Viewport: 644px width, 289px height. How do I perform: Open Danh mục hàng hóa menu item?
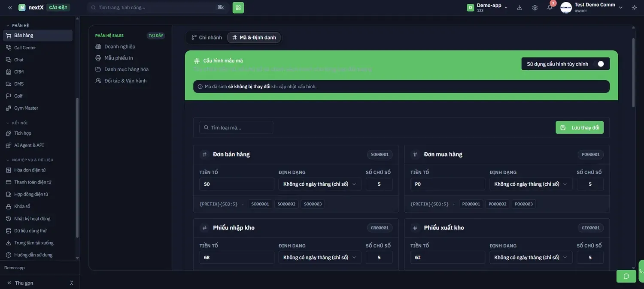pyautogui.click(x=131, y=69)
